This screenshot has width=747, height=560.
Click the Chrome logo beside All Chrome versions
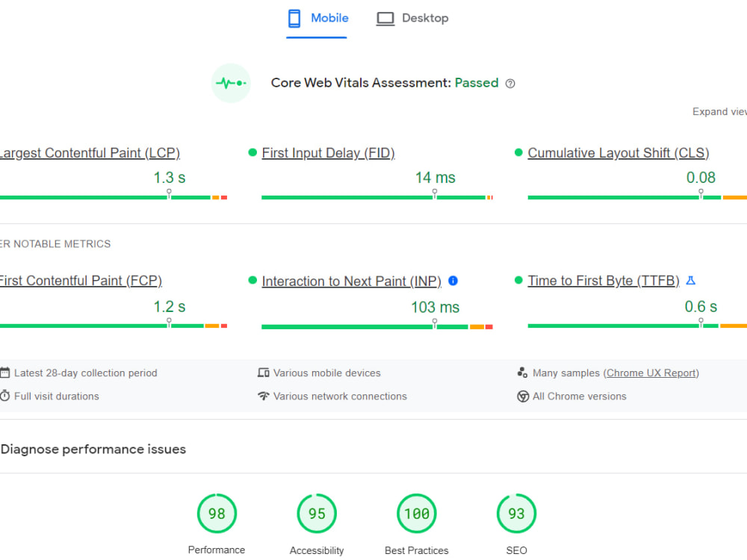click(x=522, y=396)
